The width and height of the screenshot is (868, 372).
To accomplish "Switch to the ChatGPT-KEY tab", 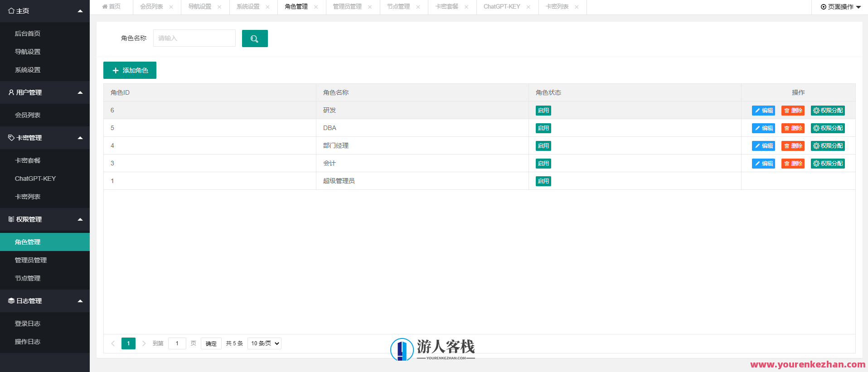I will (x=502, y=7).
